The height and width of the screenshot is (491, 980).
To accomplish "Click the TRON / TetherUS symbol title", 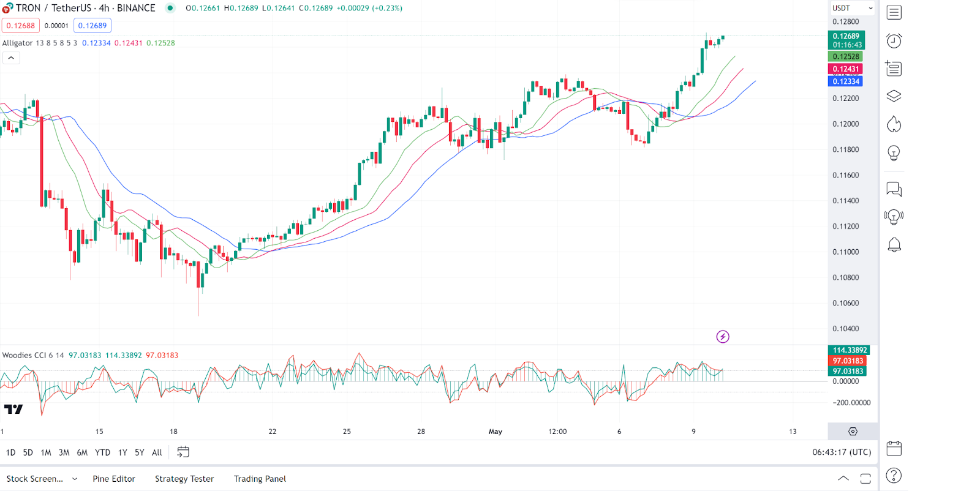I will pos(85,8).
